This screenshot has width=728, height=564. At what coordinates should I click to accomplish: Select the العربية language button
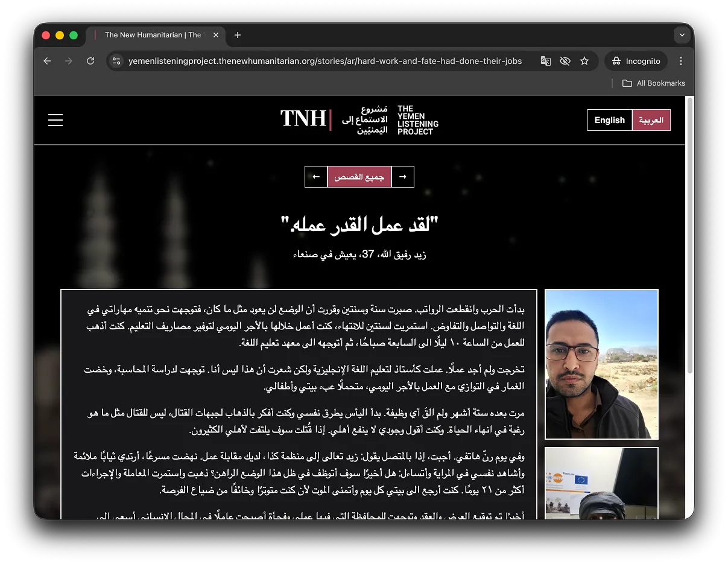click(x=651, y=120)
